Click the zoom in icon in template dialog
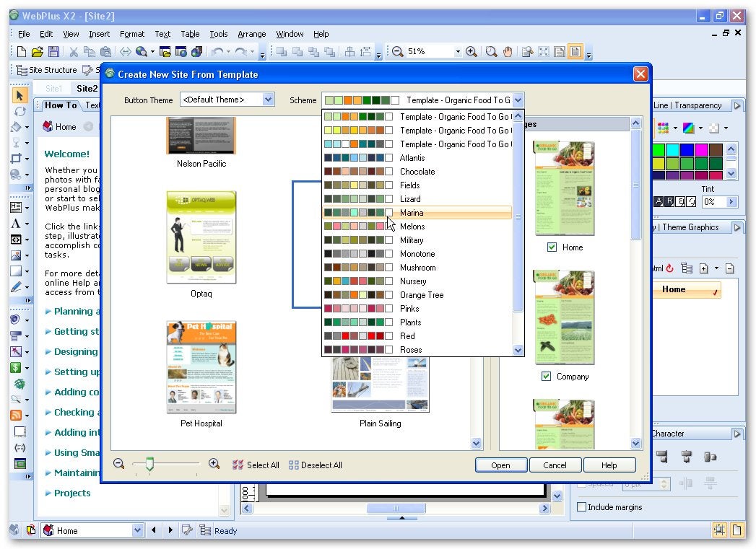 [x=214, y=464]
